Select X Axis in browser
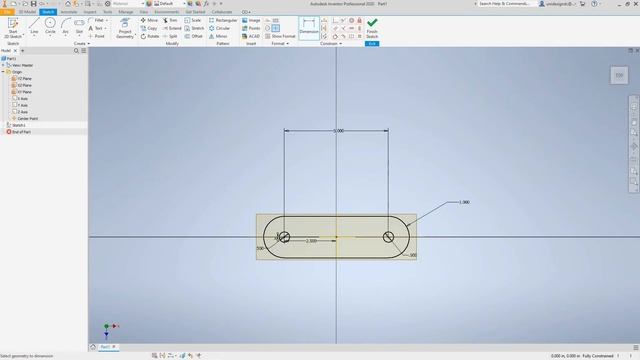 point(20,98)
